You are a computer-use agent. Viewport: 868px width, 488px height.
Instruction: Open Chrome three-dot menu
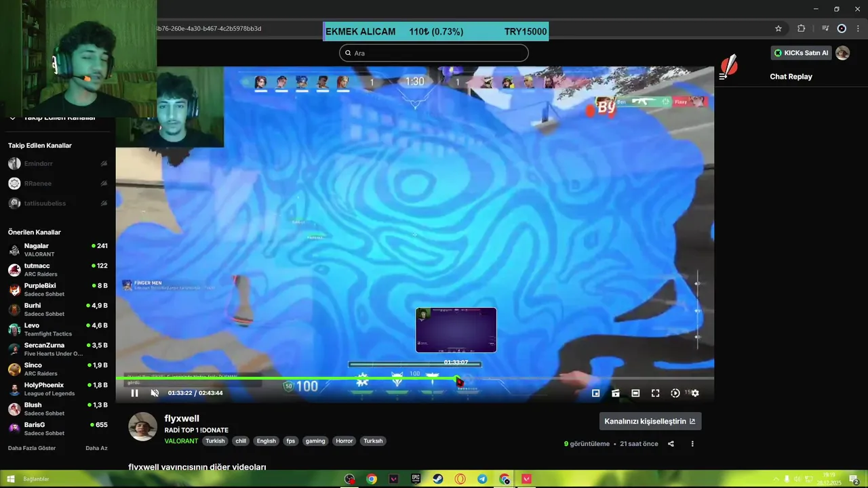point(858,28)
